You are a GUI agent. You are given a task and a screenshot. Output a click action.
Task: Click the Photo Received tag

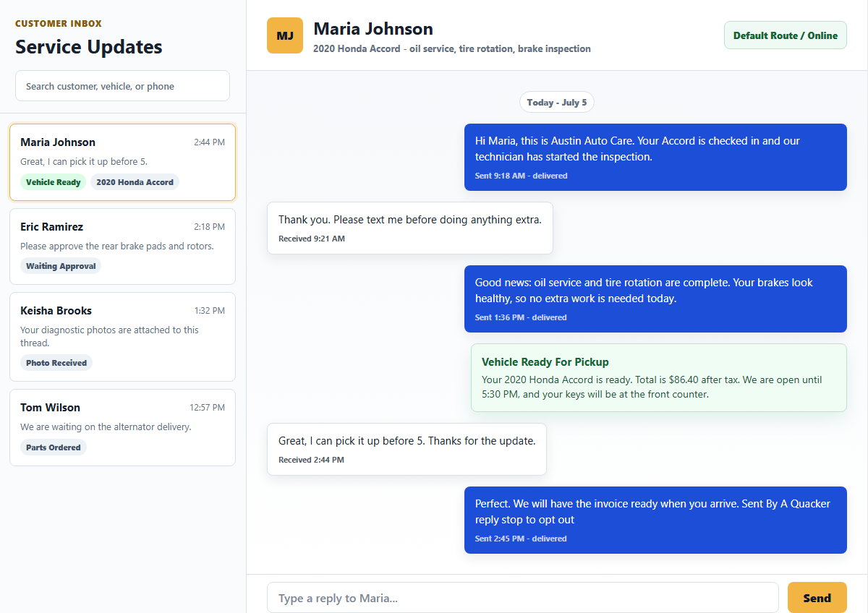click(56, 363)
